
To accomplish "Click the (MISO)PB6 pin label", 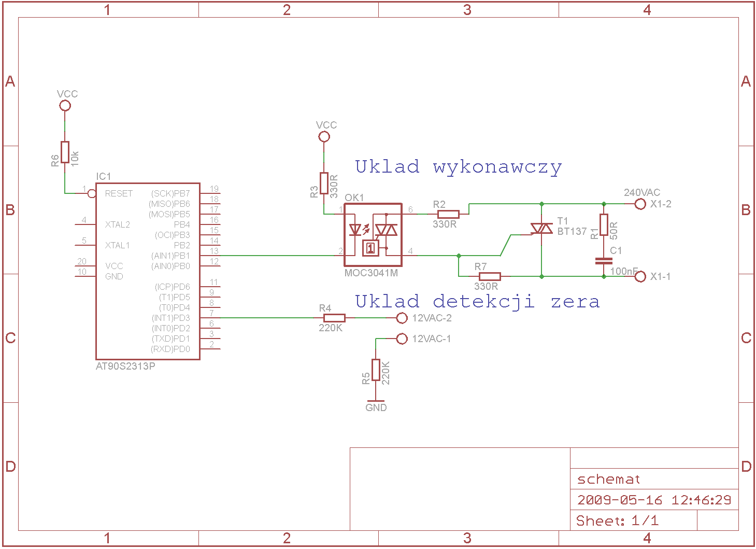I will coord(169,204).
